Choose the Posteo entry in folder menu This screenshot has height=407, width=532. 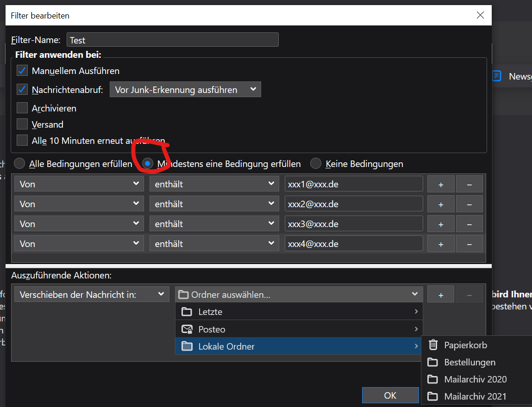click(299, 329)
